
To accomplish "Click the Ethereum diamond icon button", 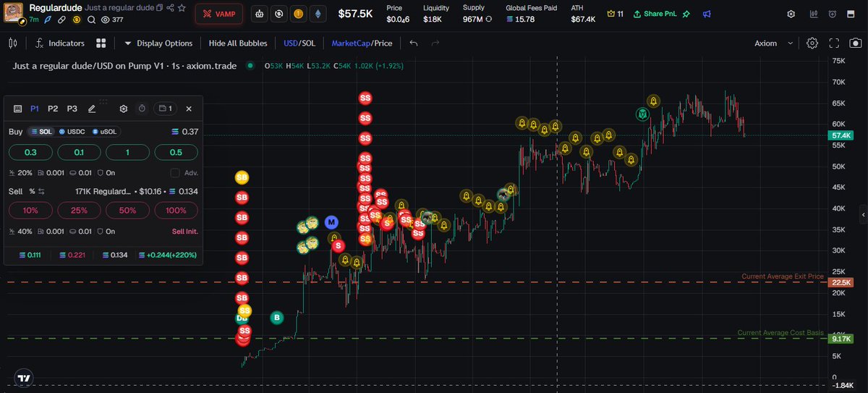I will click(318, 14).
